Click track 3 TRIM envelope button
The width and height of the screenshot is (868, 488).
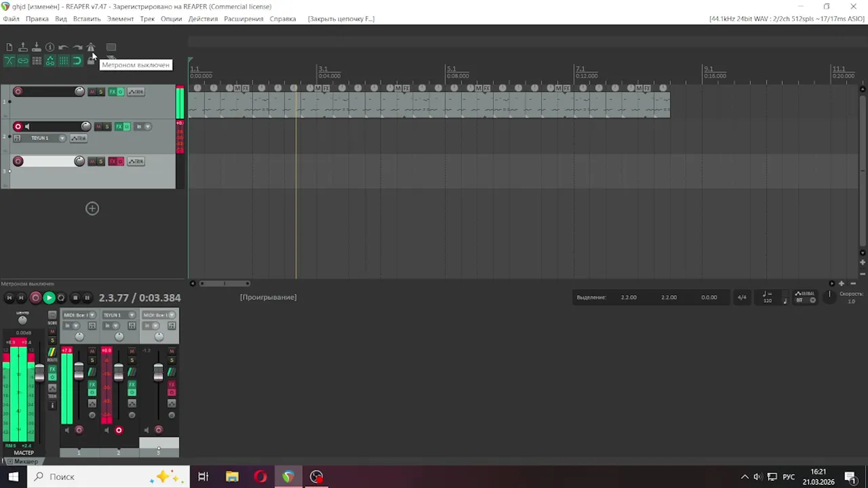pos(136,161)
